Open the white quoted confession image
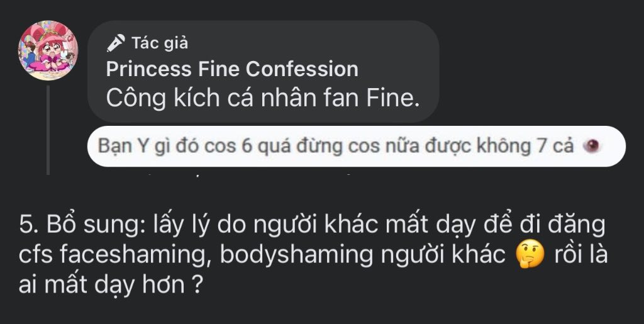 tap(356, 146)
